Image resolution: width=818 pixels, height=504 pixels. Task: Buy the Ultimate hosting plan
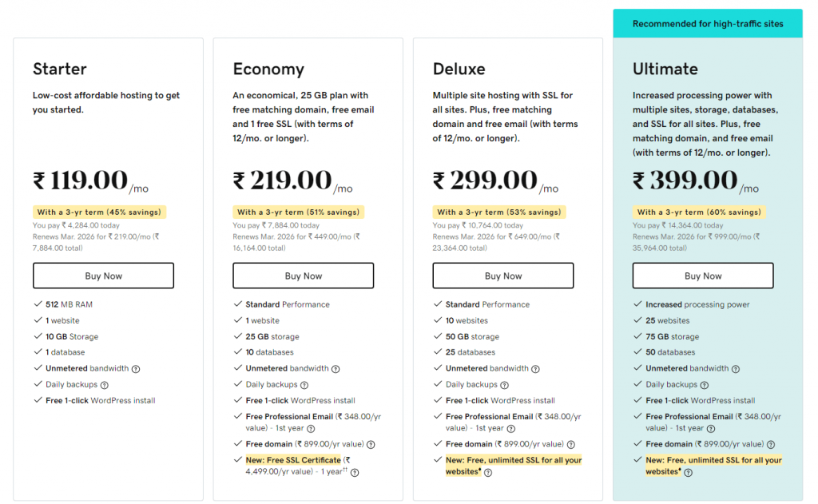(703, 276)
